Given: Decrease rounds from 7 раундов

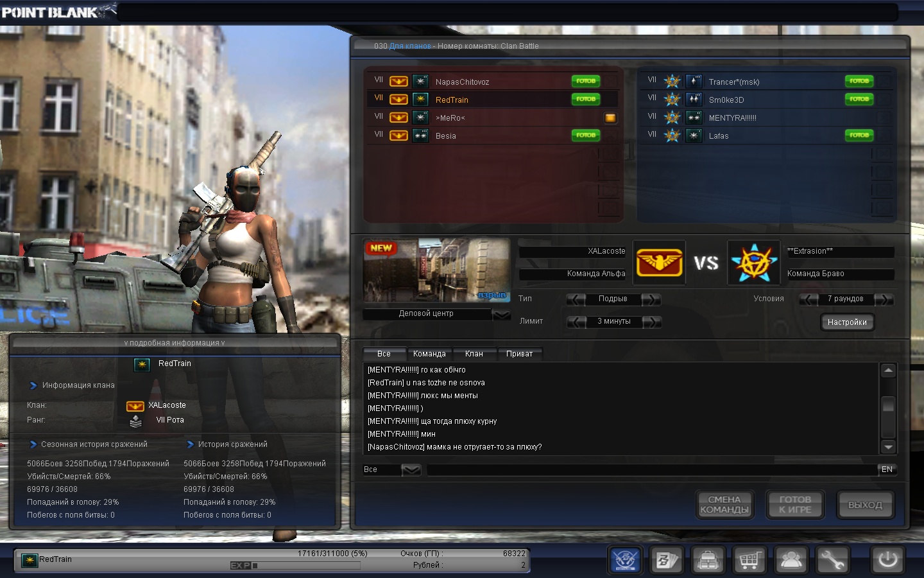Looking at the screenshot, I should click(x=809, y=299).
